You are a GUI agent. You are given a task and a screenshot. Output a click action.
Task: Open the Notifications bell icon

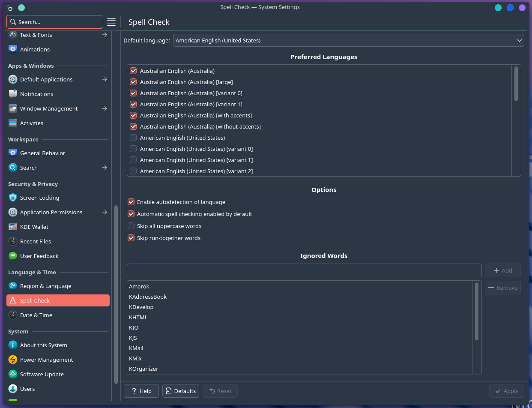[13, 94]
